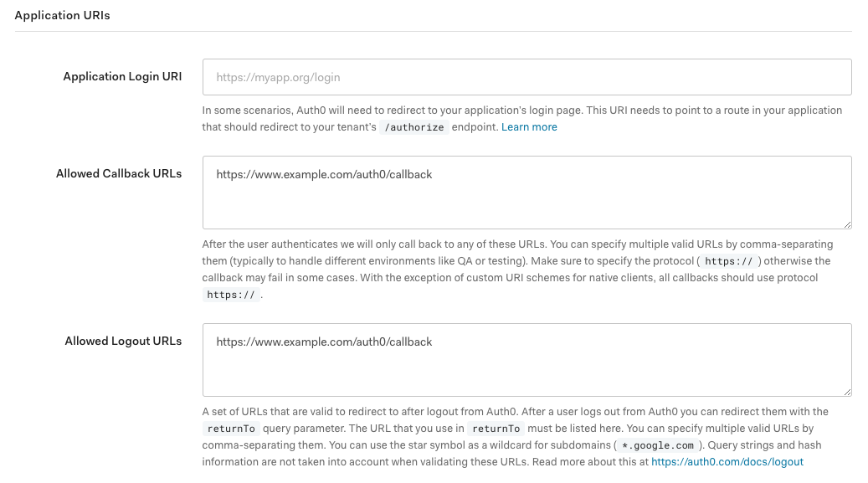Click the Allowed Logout URLs label
868x483 pixels.
pyautogui.click(x=123, y=341)
